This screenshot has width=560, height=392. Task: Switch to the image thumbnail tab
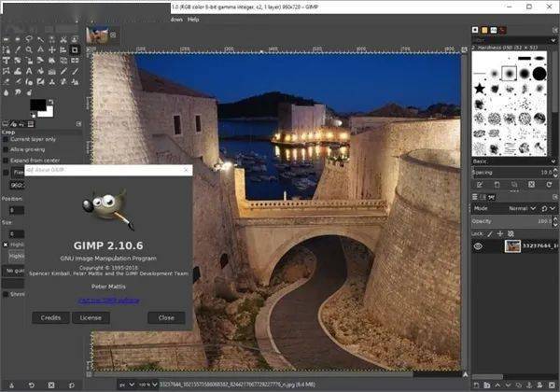[98, 36]
